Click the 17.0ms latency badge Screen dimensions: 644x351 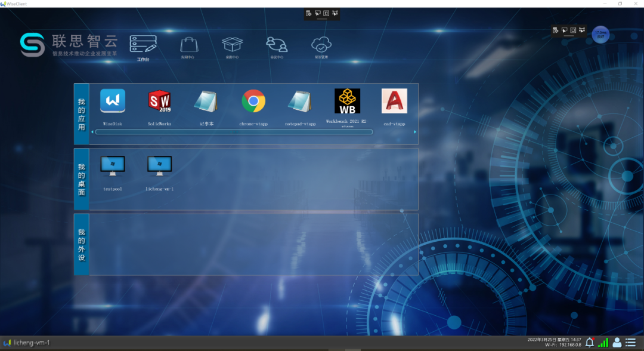pyautogui.click(x=600, y=35)
